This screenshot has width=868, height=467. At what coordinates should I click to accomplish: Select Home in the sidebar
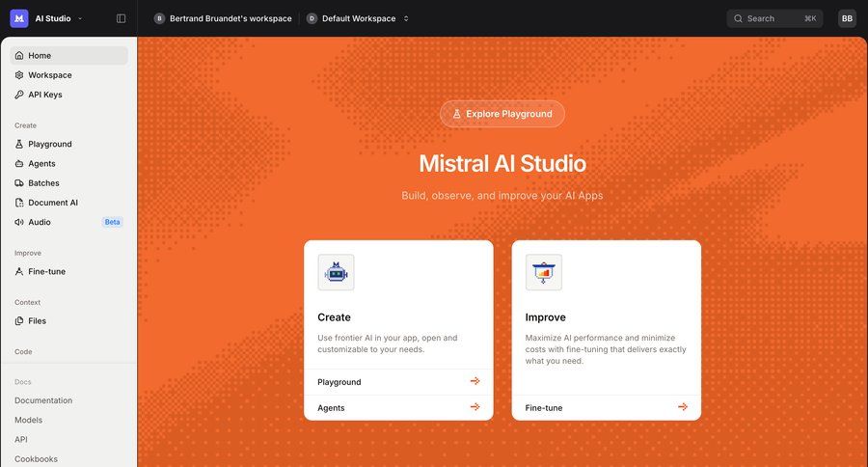[68, 55]
